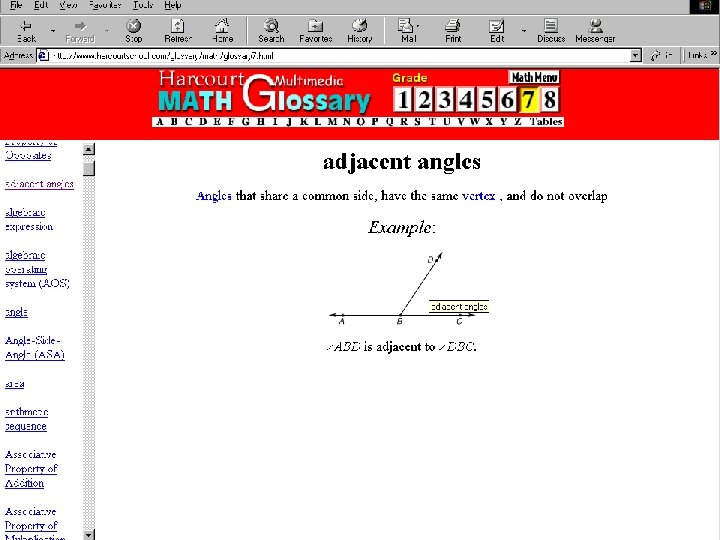The height and width of the screenshot is (540, 720).
Task: Click the Math Menu button
Action: pyautogui.click(x=534, y=77)
